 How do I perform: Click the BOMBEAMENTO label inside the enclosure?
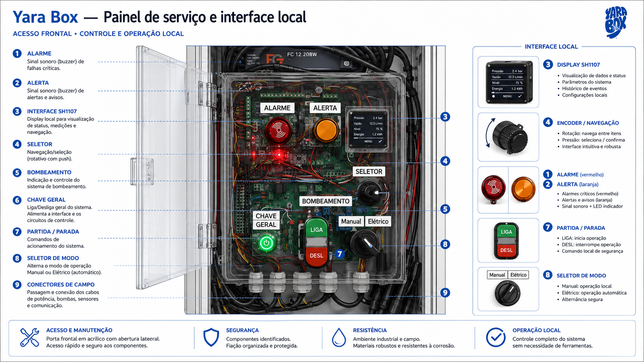pyautogui.click(x=326, y=201)
